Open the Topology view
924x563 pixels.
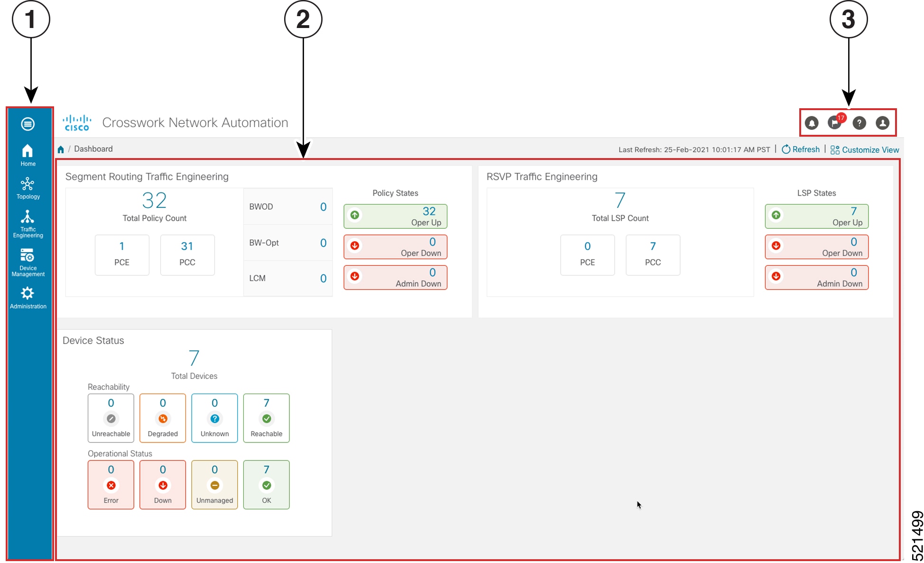(28, 187)
